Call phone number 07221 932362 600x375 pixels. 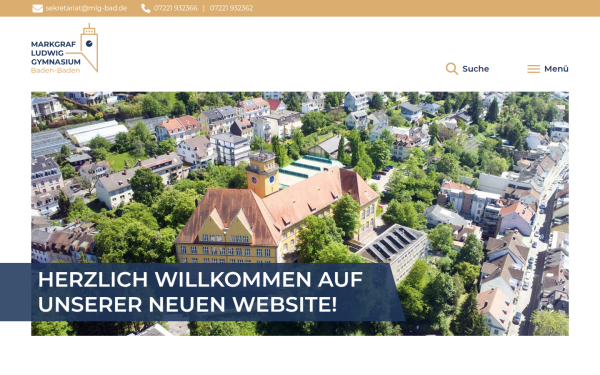231,8
